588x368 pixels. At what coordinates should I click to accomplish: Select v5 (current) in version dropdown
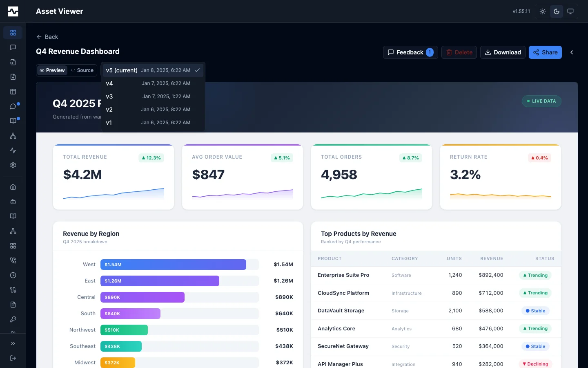click(153, 70)
